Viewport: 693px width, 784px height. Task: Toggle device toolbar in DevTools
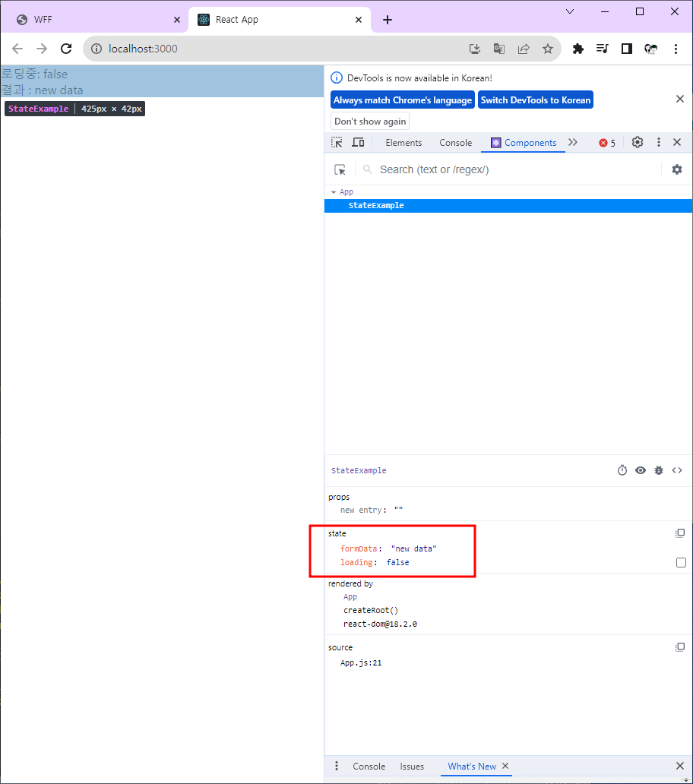(x=358, y=143)
